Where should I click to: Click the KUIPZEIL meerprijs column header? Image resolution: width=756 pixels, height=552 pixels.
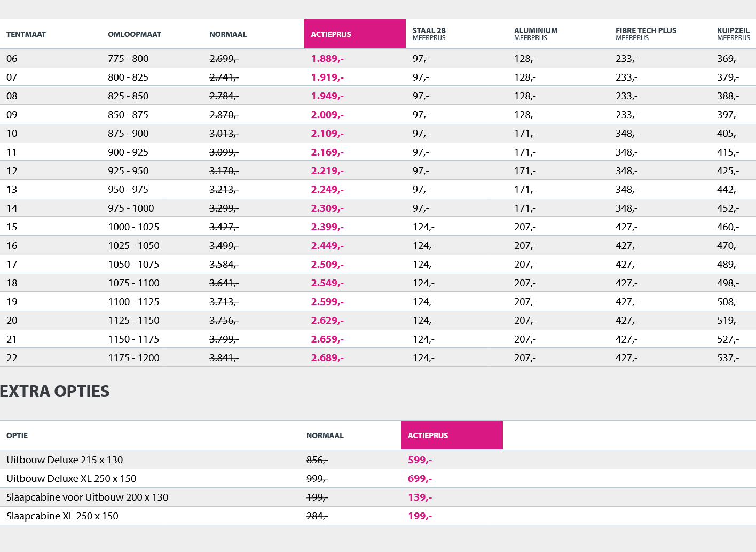click(733, 34)
